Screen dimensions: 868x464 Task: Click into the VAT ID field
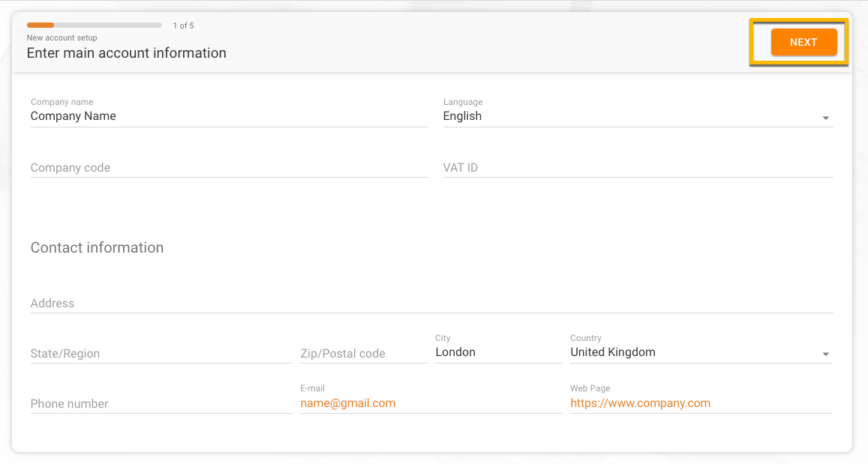click(x=638, y=168)
